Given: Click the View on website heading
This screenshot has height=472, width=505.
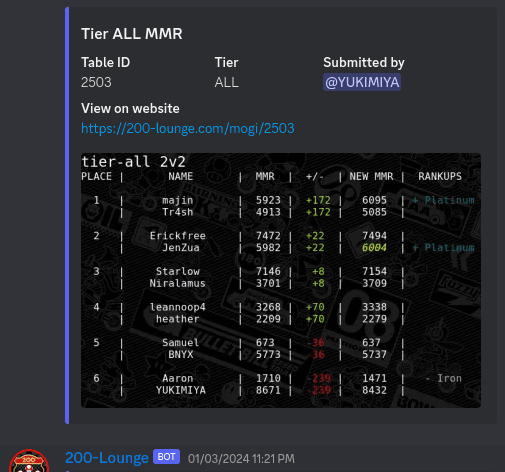Looking at the screenshot, I should tap(130, 108).
